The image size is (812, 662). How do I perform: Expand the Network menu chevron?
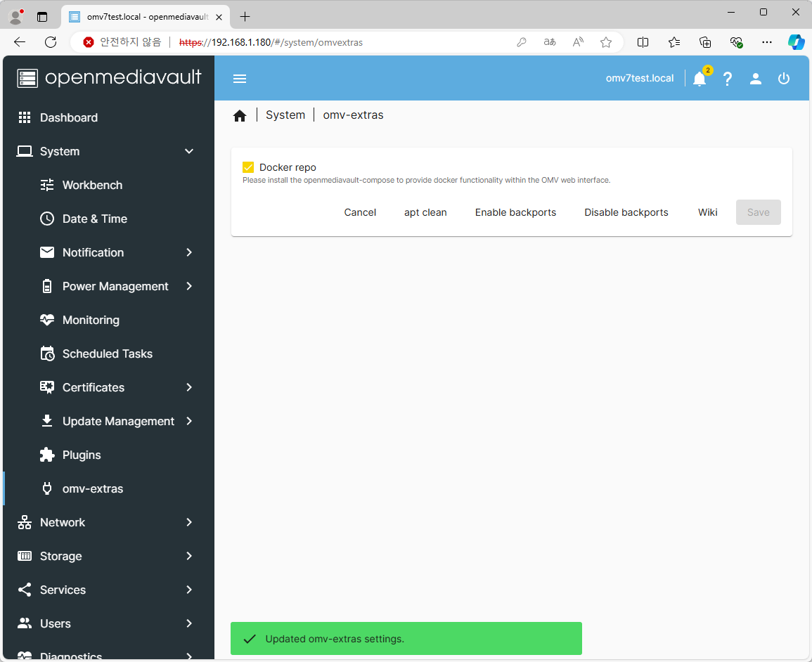(x=189, y=522)
